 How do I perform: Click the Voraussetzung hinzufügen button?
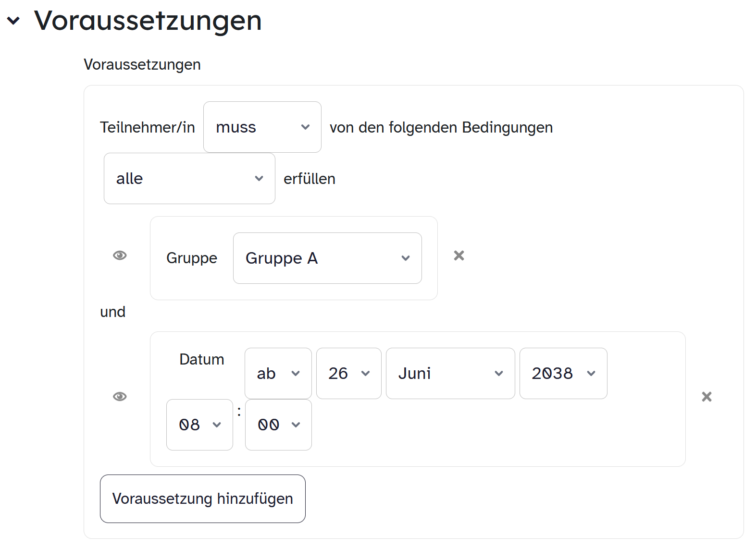(202, 499)
